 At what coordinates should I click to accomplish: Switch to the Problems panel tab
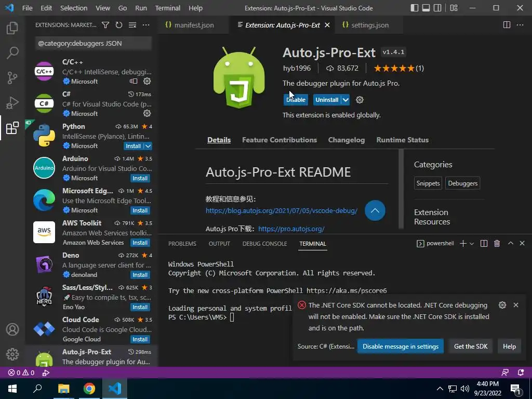pyautogui.click(x=182, y=244)
